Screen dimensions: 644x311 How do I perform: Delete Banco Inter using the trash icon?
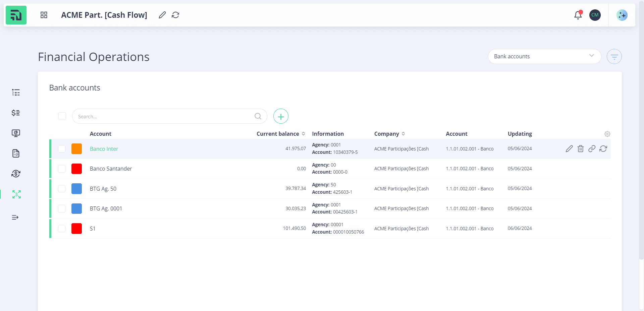(581, 149)
